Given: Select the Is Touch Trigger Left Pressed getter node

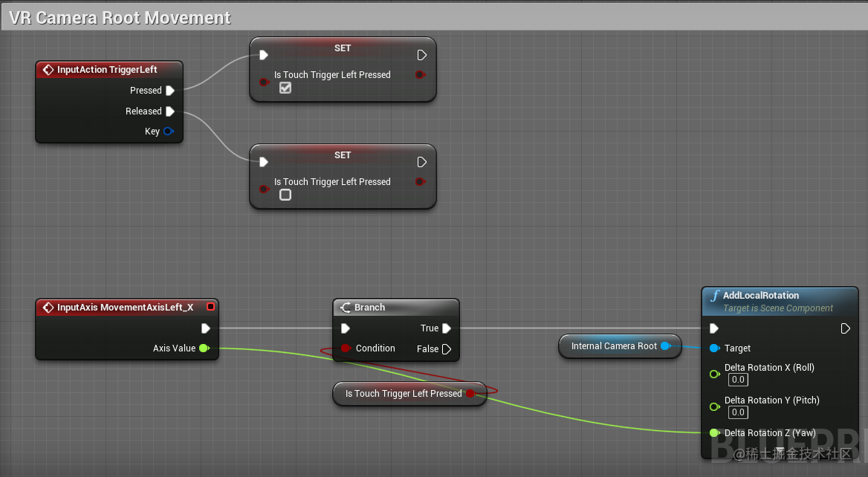Looking at the screenshot, I should pos(405,393).
